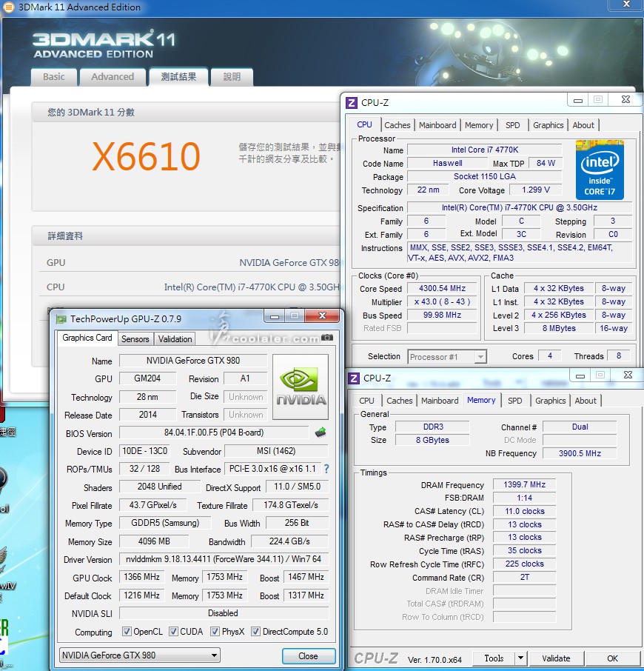Open the About tab in top CPU-Z window

[583, 125]
